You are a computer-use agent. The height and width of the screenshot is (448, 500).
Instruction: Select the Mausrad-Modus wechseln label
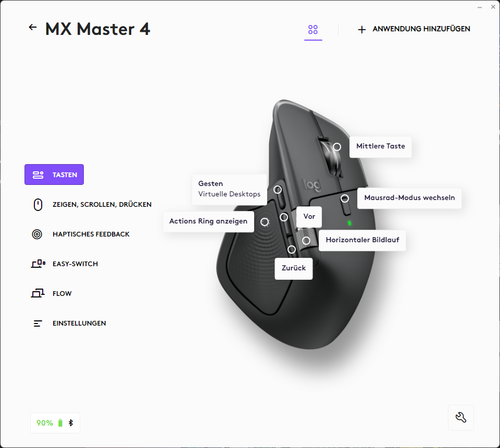pos(409,198)
